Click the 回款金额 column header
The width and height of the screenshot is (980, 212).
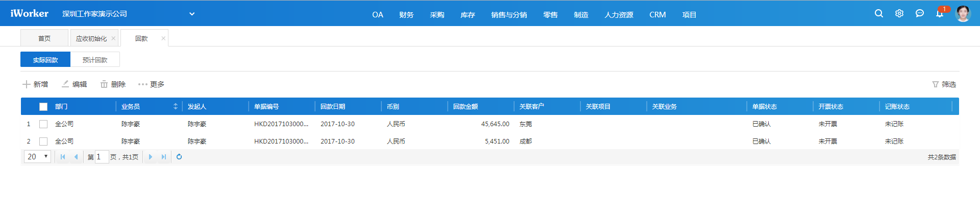coord(465,106)
